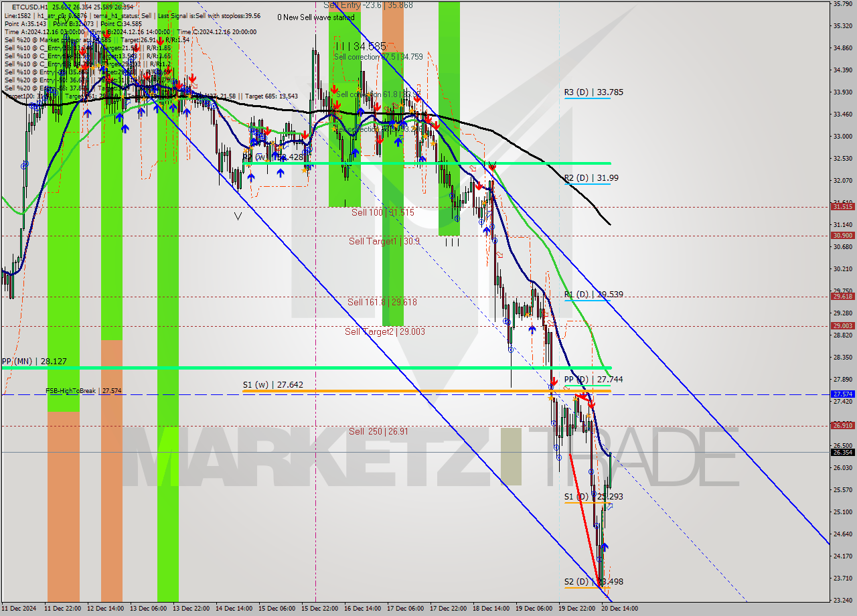Click the S1 (w) | 27.642 label
The width and height of the screenshot is (857, 616).
[272, 385]
